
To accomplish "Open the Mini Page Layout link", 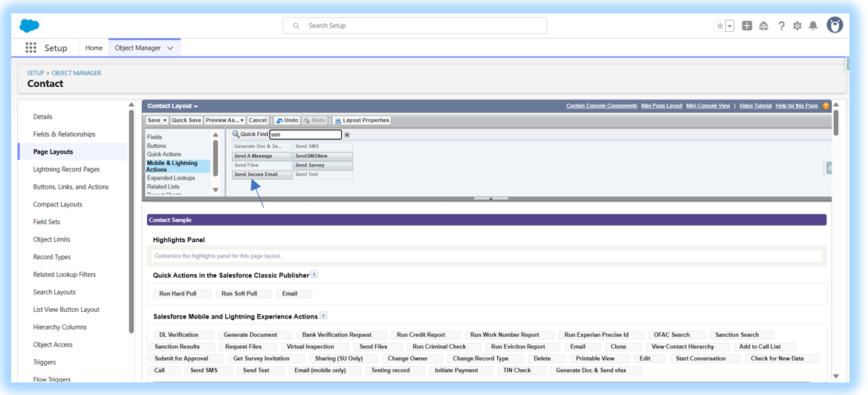I will [661, 105].
